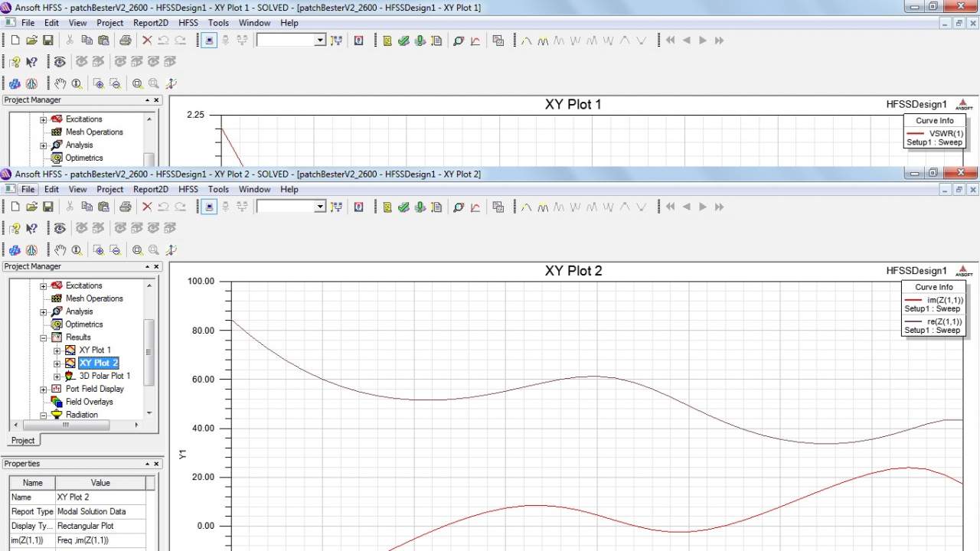Open Report2D menu in XY Plot 2 window
Screen dimensions: 980x551
coord(151,189)
